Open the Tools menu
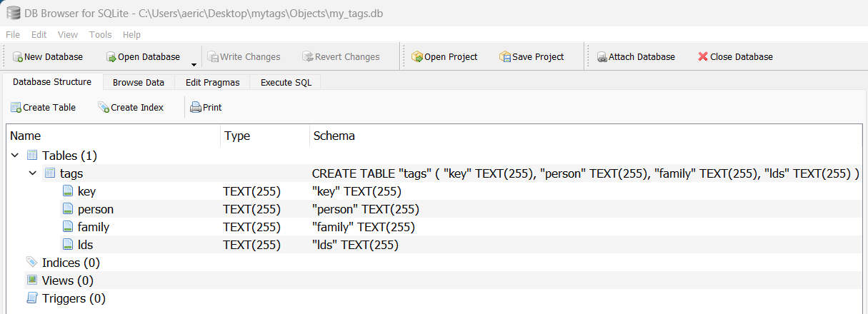 click(101, 34)
